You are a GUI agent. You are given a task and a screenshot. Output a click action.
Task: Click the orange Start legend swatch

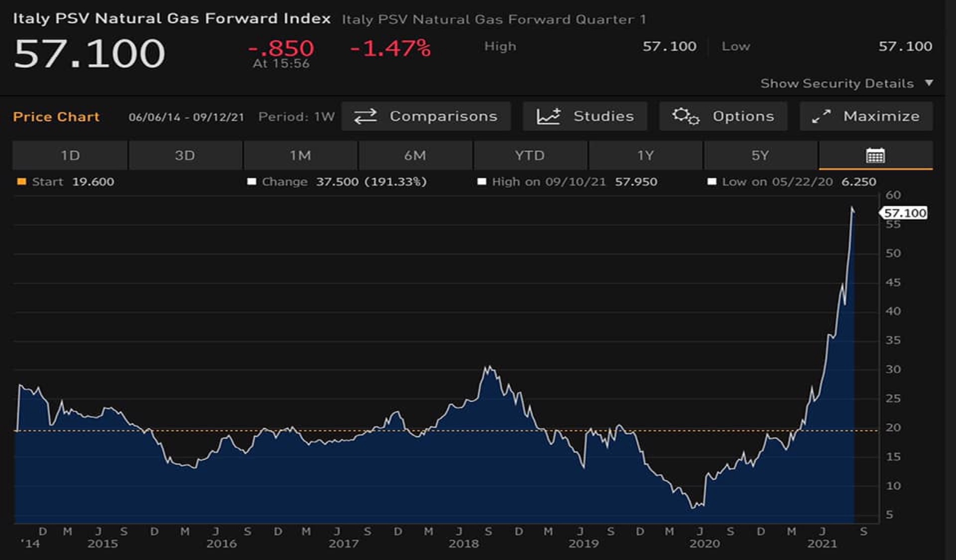(21, 182)
